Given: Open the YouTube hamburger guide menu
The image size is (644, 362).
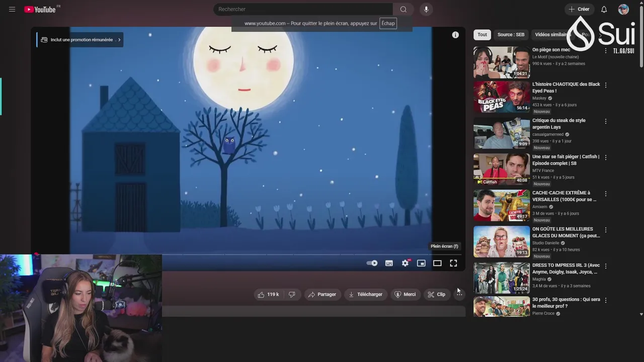Looking at the screenshot, I should tap(12, 10).
